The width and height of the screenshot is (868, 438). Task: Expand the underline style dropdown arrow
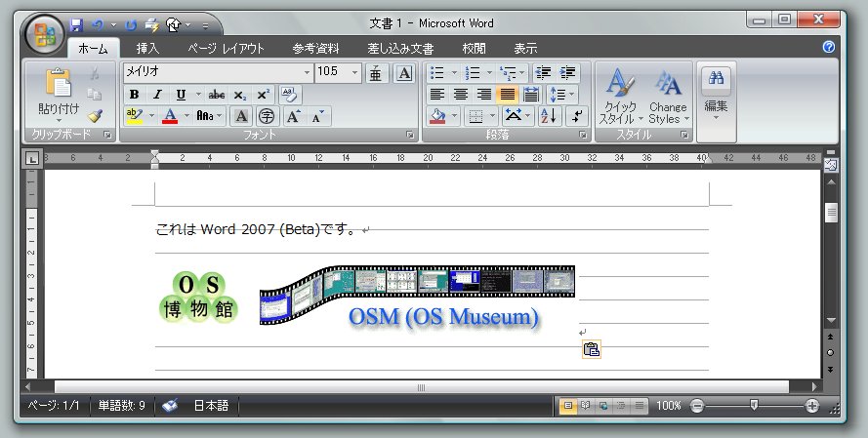click(197, 96)
